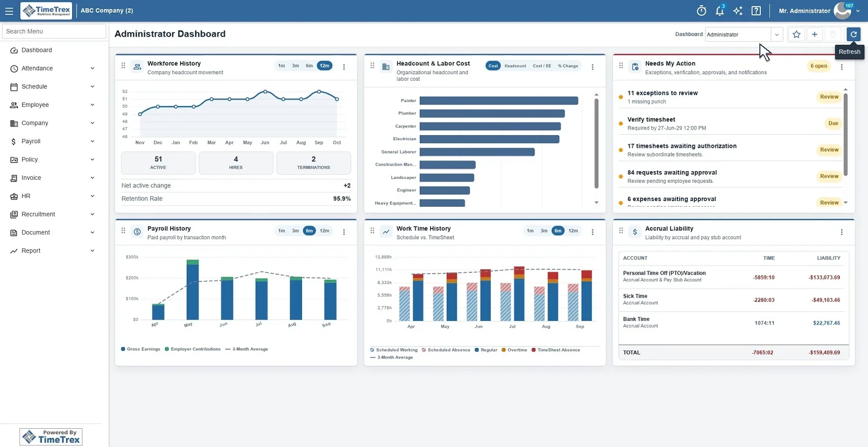Review the 11 exceptions

coord(829,97)
